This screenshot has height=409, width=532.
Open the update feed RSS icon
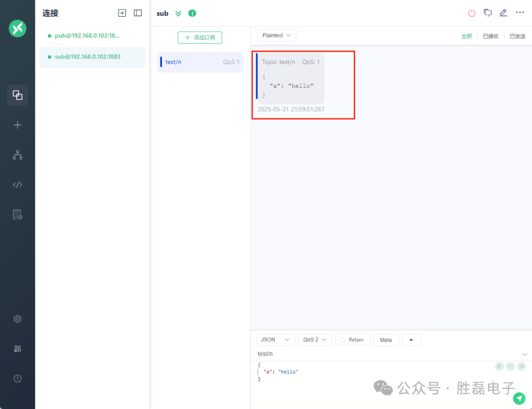17,348
